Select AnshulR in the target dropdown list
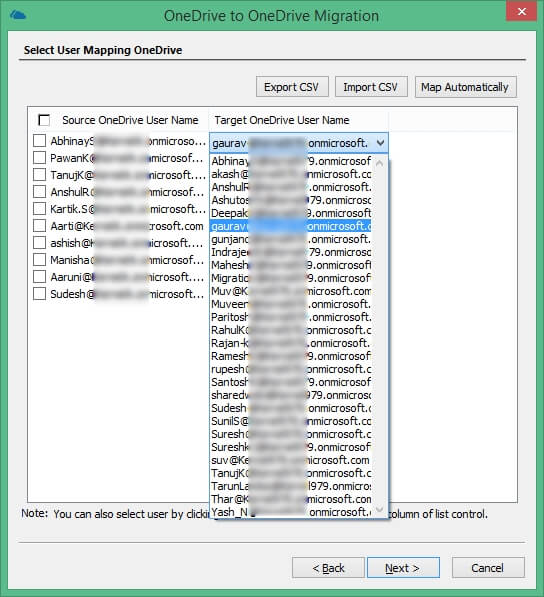This screenshot has width=544, height=597. point(291,187)
